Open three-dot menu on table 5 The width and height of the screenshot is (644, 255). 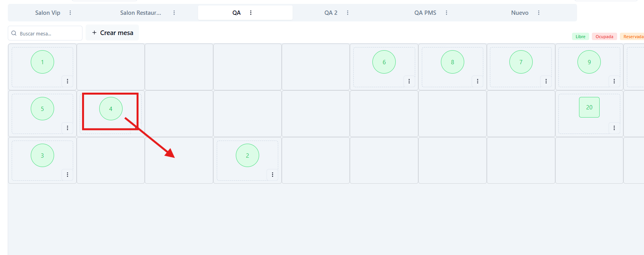[x=67, y=128]
